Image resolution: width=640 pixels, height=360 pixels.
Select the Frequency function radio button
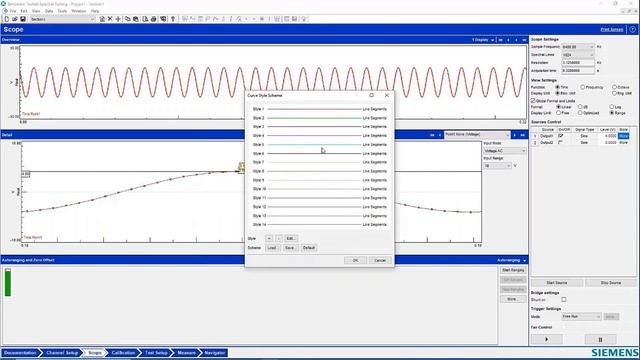[x=582, y=87]
